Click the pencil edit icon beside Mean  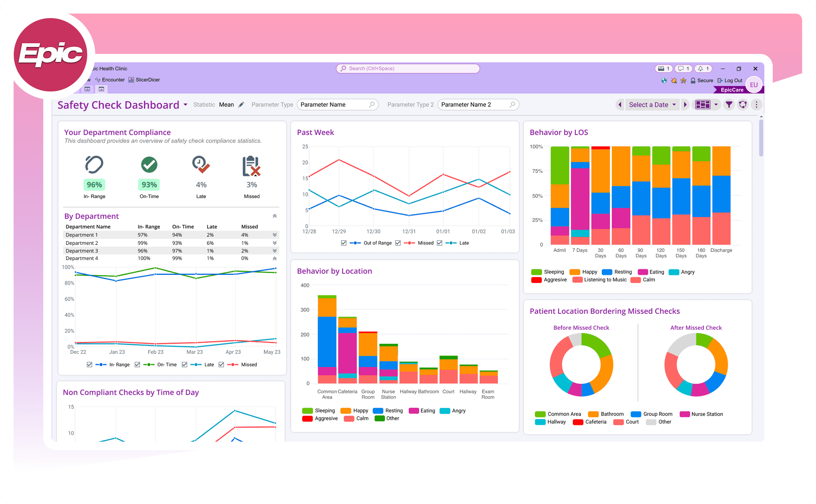(x=241, y=105)
